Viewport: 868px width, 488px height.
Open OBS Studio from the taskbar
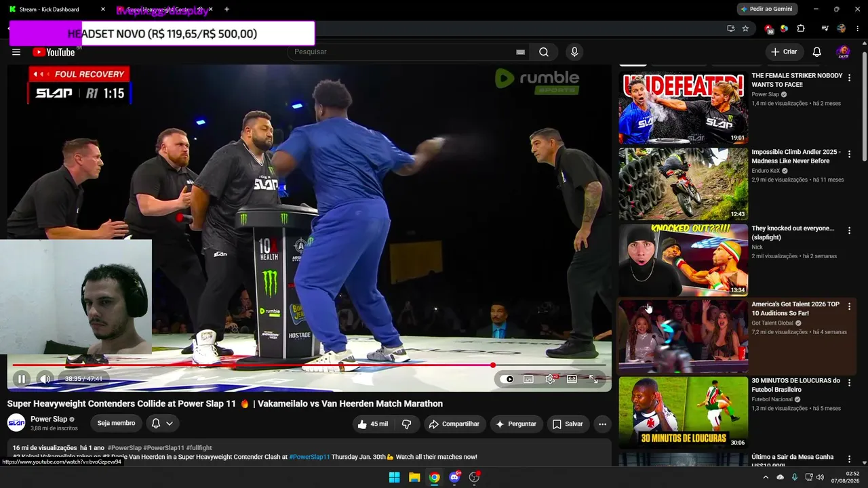pyautogui.click(x=474, y=477)
